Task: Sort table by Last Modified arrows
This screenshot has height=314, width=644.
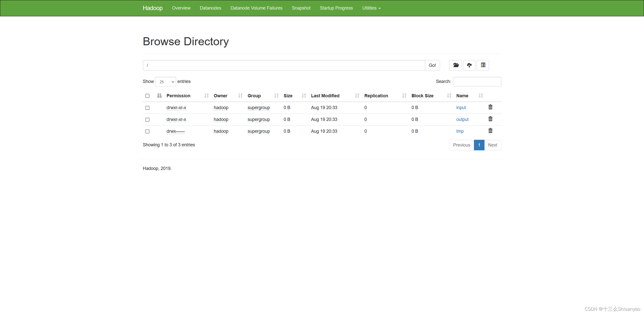Action: [x=357, y=96]
